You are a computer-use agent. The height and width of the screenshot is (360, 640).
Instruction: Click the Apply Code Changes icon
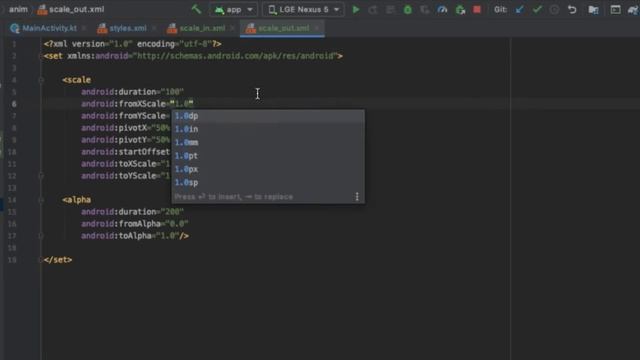(390, 9)
